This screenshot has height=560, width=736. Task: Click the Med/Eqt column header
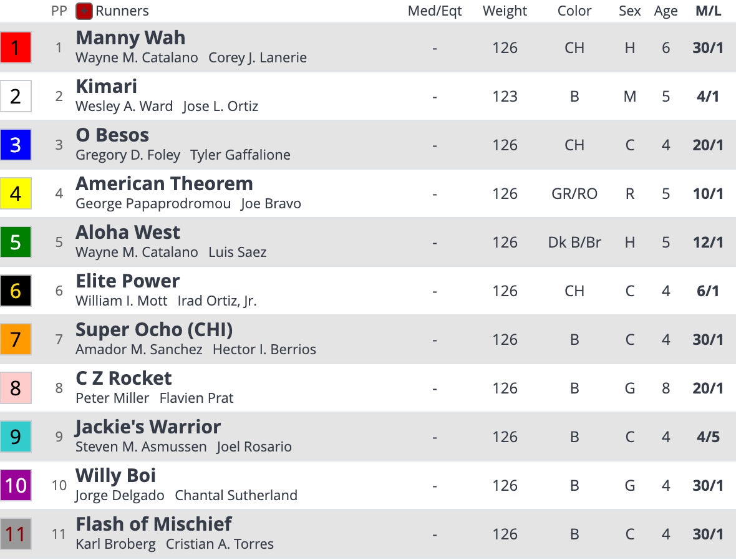(435, 11)
